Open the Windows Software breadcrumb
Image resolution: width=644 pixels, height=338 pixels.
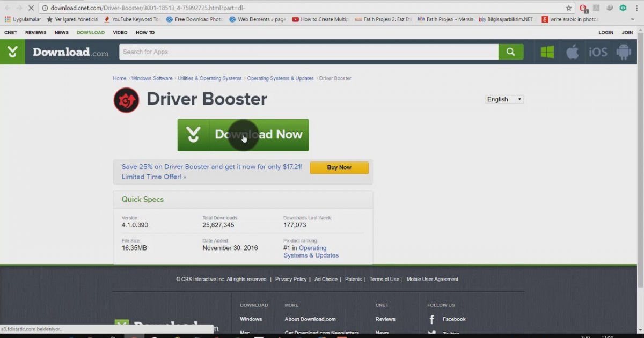click(x=152, y=78)
